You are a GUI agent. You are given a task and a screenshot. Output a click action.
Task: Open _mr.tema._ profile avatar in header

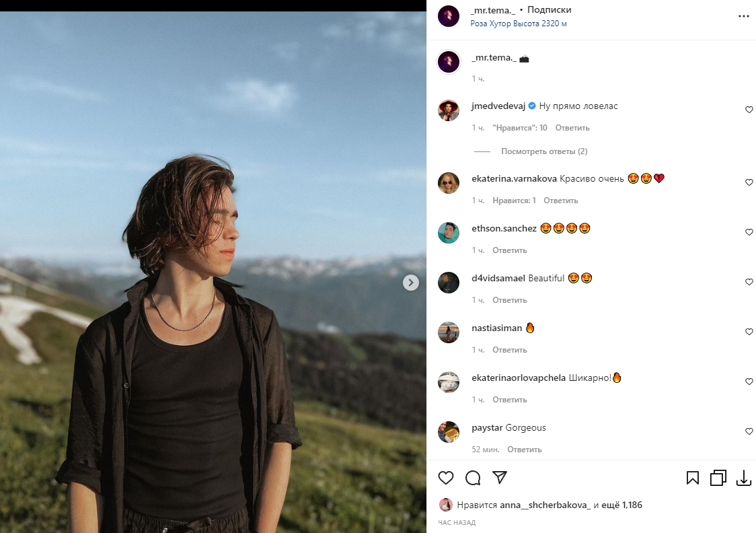[449, 16]
